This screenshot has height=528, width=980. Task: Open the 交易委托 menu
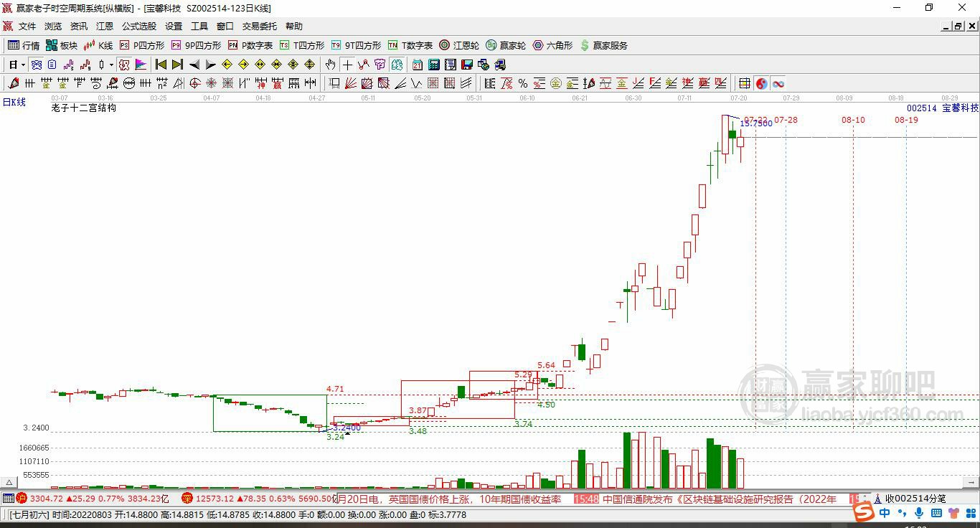260,27
